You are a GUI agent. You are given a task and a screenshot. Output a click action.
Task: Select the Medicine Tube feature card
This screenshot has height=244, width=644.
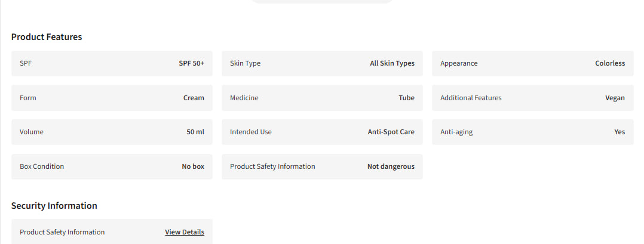click(x=322, y=98)
